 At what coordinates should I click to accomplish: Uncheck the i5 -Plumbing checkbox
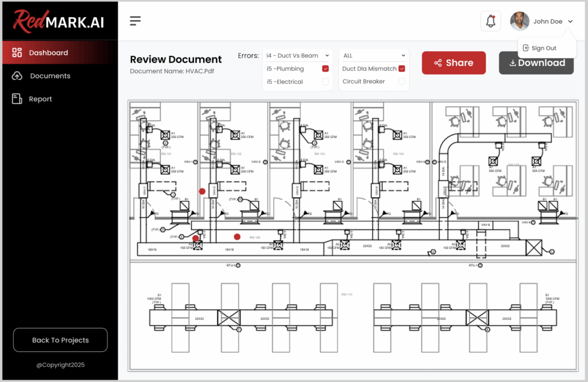click(x=326, y=69)
